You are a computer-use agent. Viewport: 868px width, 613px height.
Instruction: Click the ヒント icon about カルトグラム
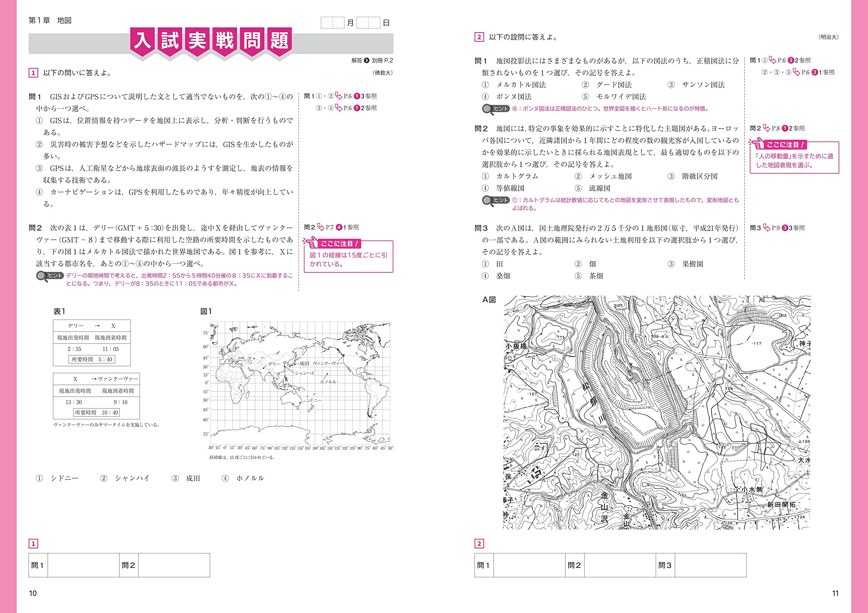click(496, 200)
